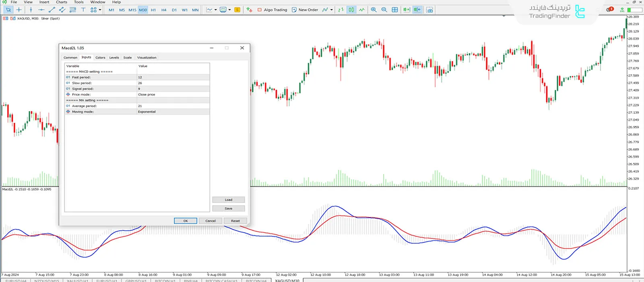Edit the Signal period value 9
The width and height of the screenshot is (644, 282).
[173, 89]
